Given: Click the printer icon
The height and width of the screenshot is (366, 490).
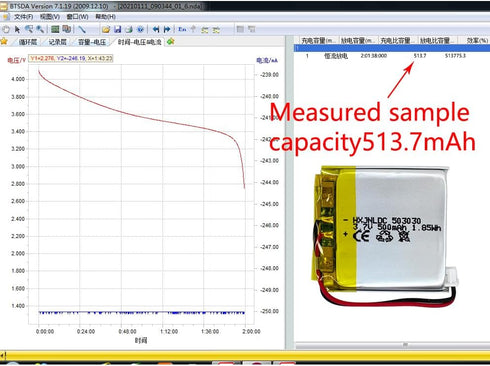Looking at the screenshot, I should pyautogui.click(x=129, y=29).
